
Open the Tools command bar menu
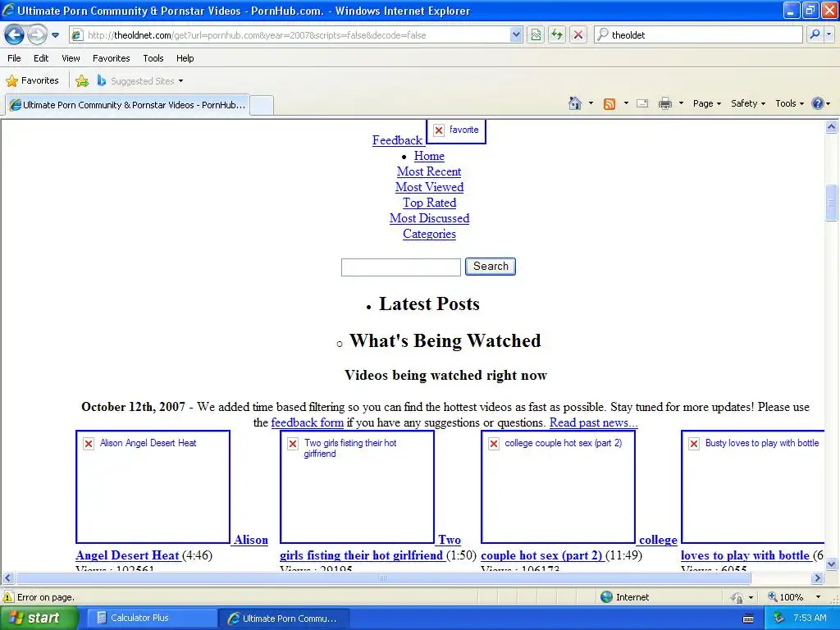click(x=789, y=103)
